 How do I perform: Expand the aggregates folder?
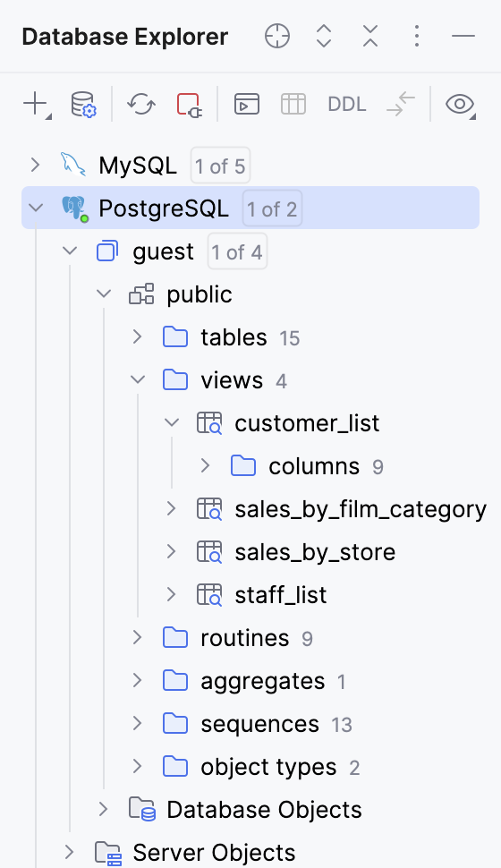(x=138, y=680)
